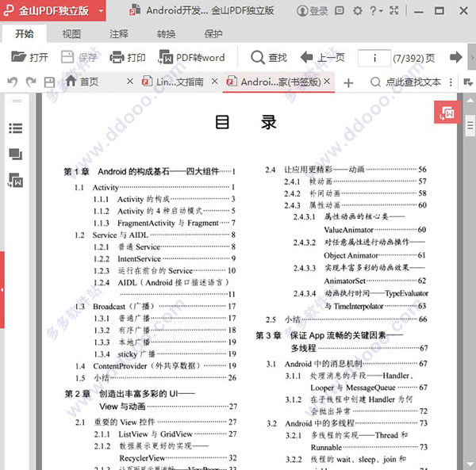Click the 登录 login button
This screenshot has height=470, width=476.
[x=313, y=11]
